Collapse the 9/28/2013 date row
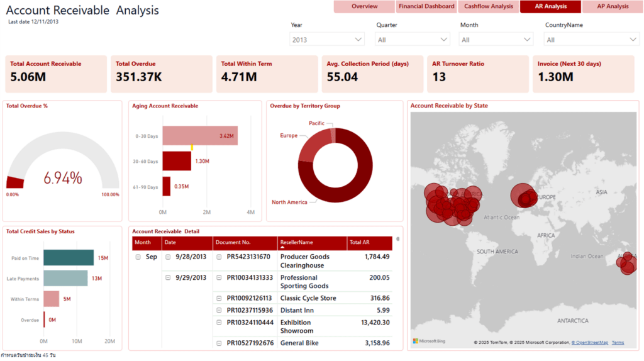 (x=168, y=257)
